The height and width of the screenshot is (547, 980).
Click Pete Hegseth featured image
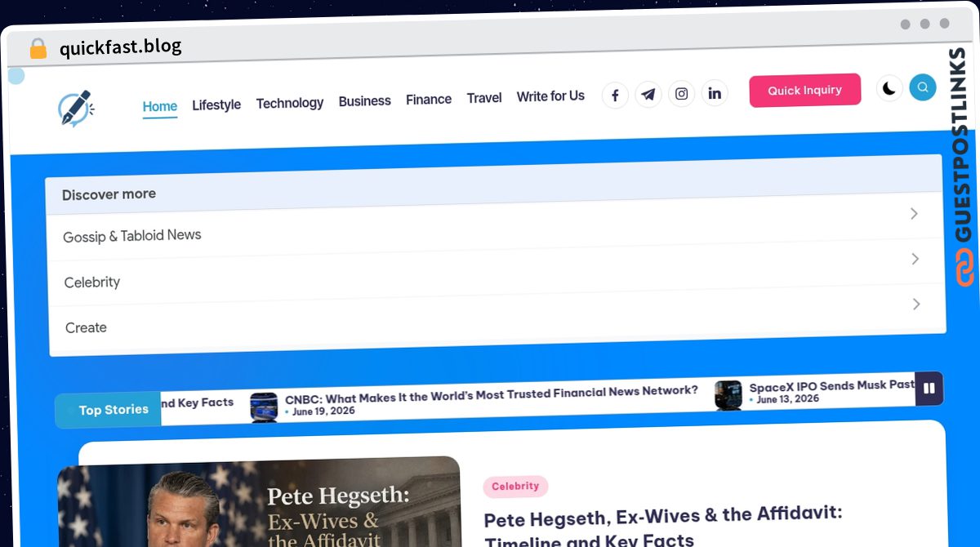pos(260,502)
